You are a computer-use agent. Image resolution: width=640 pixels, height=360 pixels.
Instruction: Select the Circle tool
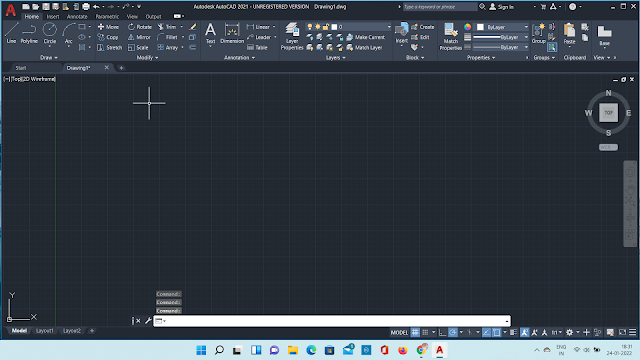pyautogui.click(x=50, y=33)
